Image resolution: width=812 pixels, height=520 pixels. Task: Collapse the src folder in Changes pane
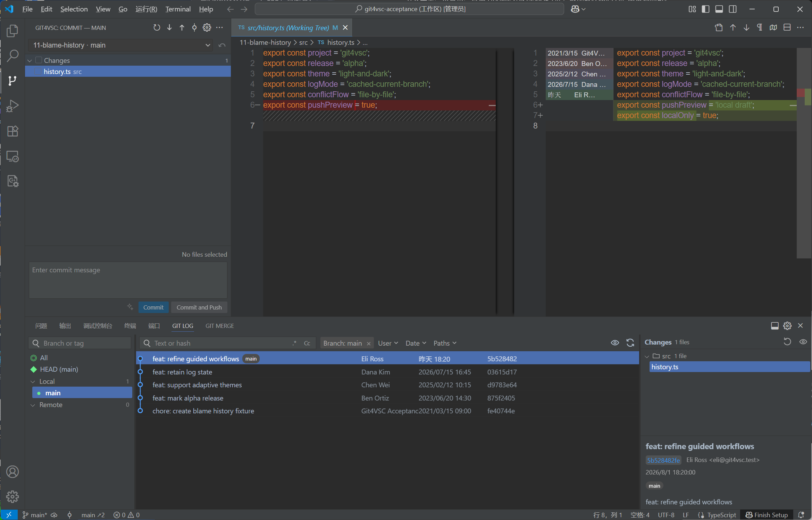pyautogui.click(x=647, y=356)
